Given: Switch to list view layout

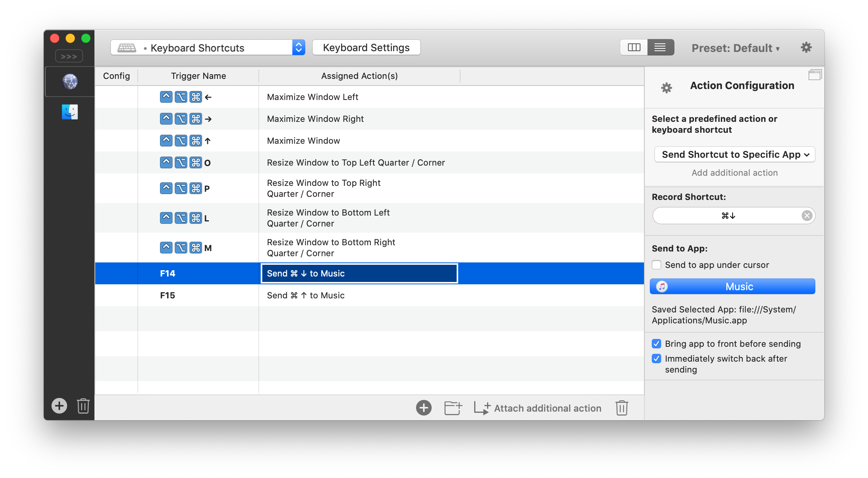Looking at the screenshot, I should click(660, 47).
